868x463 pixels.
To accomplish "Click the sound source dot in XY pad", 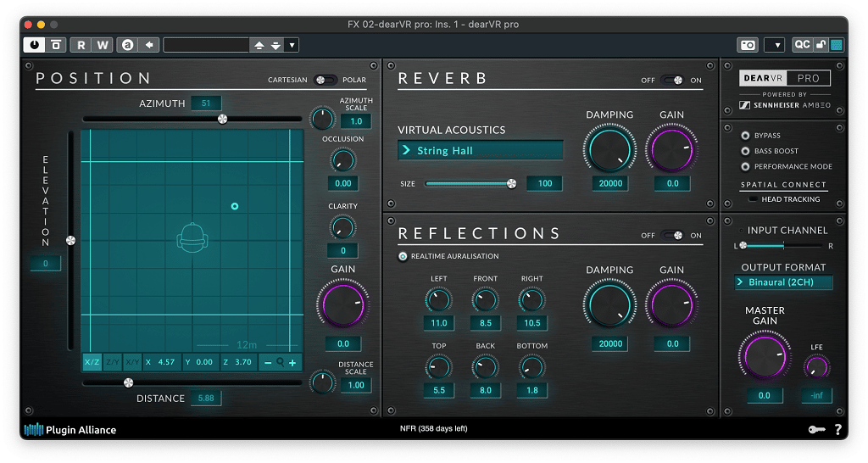I will click(x=235, y=206).
